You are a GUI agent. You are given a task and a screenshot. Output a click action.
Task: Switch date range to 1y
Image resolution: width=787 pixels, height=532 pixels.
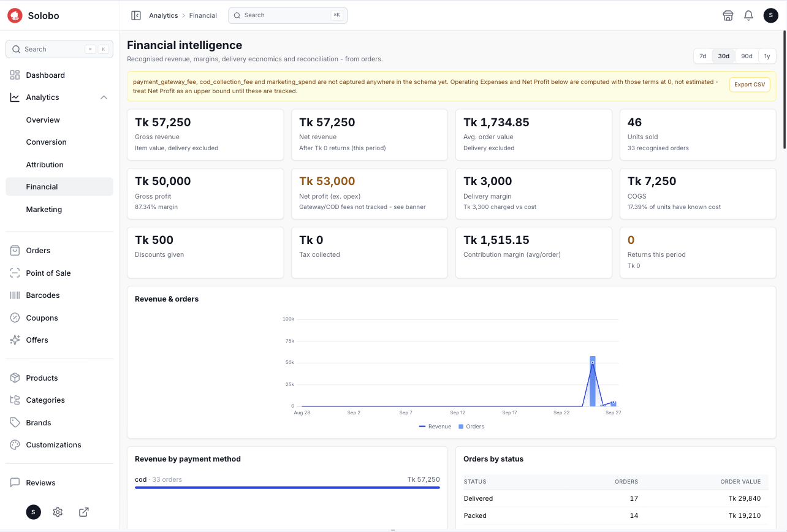click(x=767, y=56)
